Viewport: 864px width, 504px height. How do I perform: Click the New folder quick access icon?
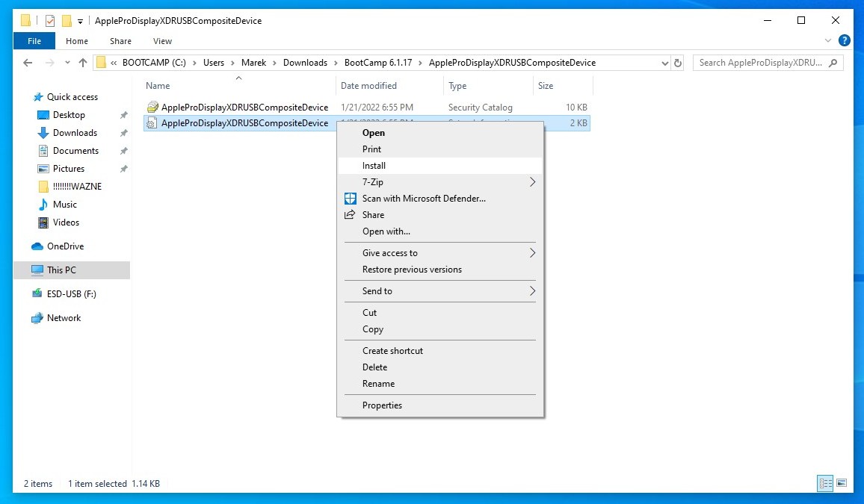(x=67, y=21)
